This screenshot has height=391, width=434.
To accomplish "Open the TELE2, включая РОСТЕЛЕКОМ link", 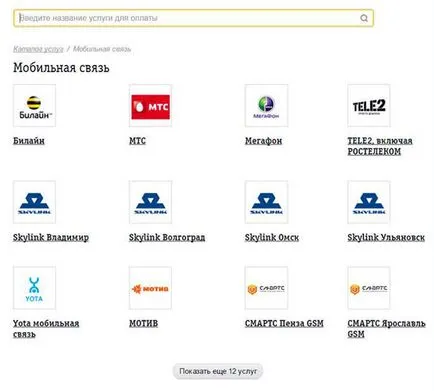I will click(x=380, y=146).
